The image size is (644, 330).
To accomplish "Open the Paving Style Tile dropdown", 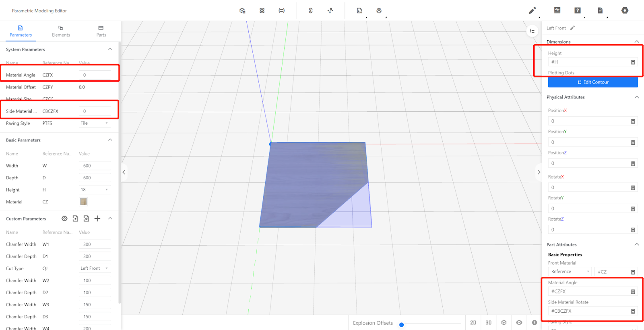I will pos(95,123).
